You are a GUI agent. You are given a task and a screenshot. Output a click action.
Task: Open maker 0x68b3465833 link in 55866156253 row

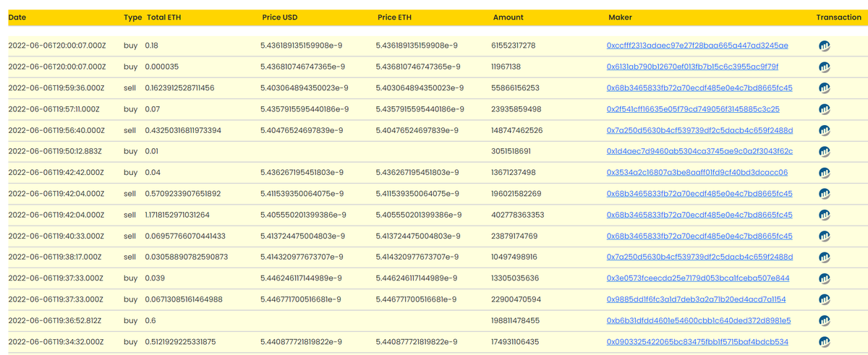pyautogui.click(x=699, y=88)
